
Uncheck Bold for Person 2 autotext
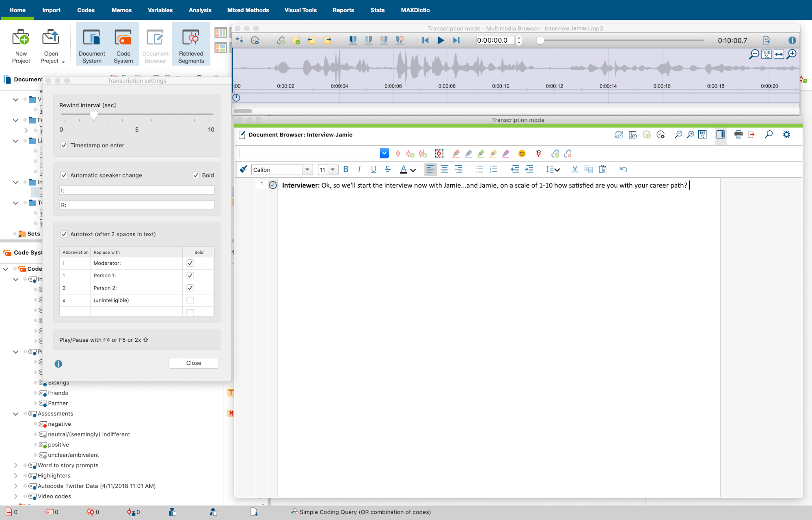[x=190, y=288]
